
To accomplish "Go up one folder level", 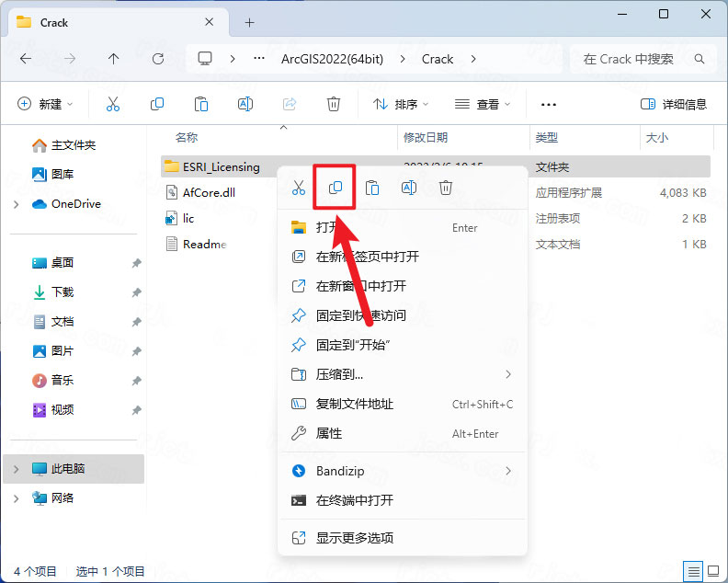I will pos(113,59).
